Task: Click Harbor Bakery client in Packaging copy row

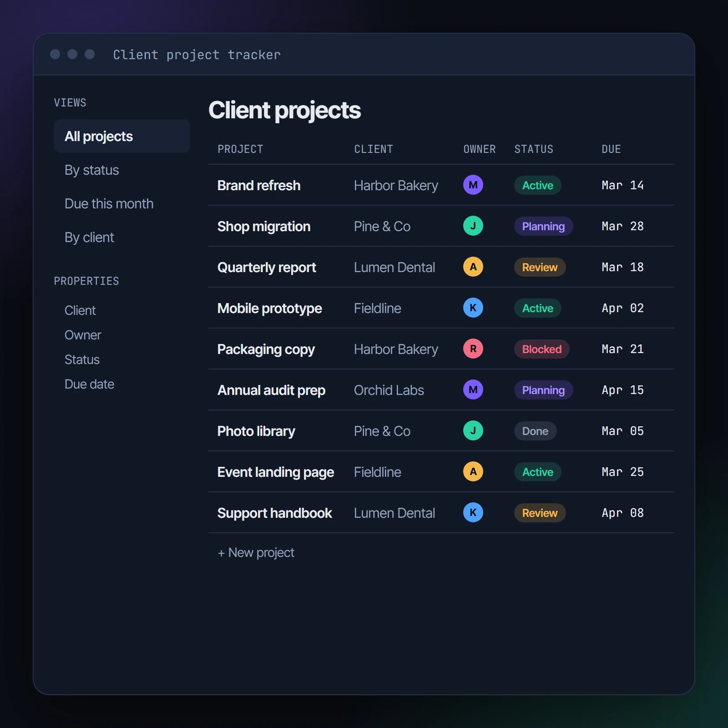Action: 396,349
